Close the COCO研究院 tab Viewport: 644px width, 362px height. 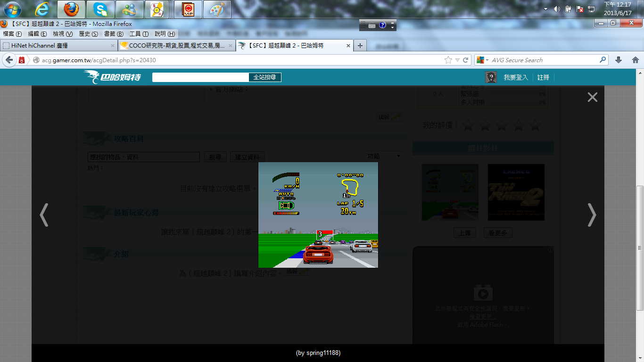(231, 46)
